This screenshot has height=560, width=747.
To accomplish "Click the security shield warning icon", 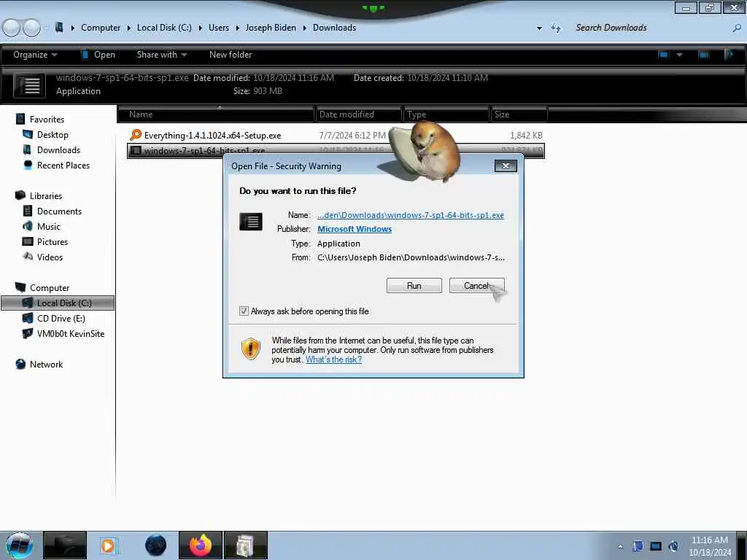I will [x=251, y=349].
